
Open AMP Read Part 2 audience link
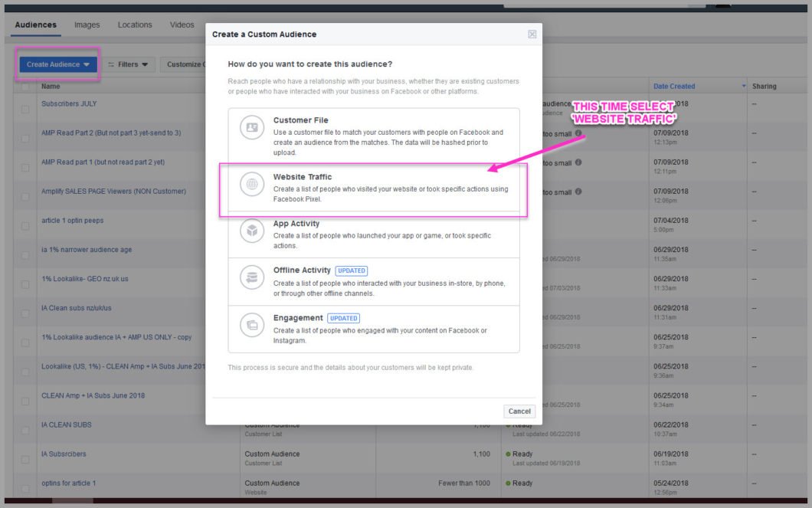(x=111, y=133)
